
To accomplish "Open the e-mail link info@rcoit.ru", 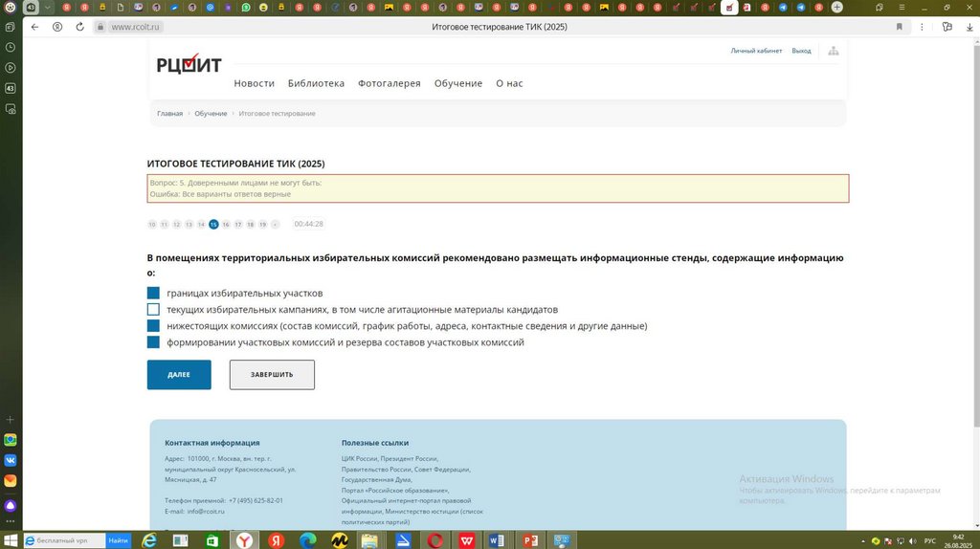I will 206,512.
